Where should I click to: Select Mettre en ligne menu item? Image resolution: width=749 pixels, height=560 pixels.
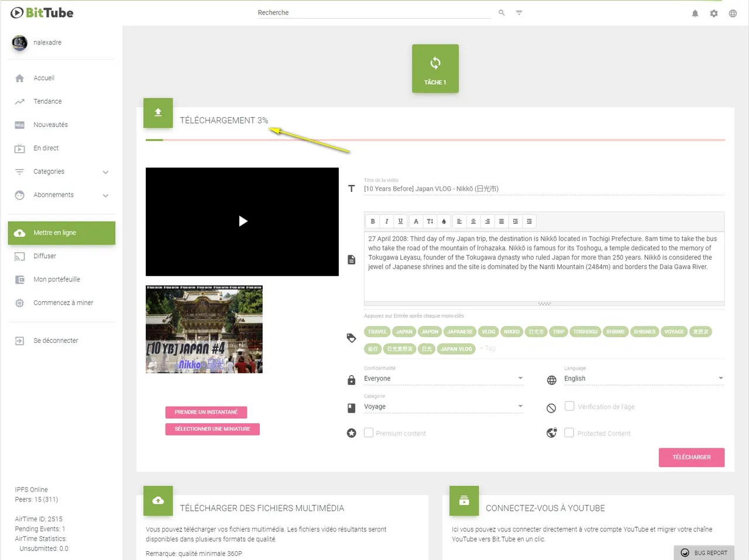point(61,233)
